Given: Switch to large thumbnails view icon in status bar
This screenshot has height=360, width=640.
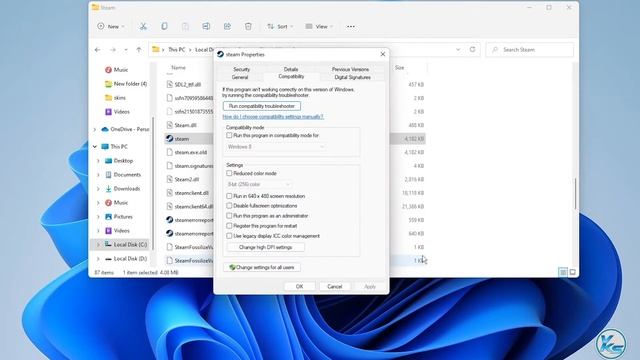Looking at the screenshot, I should (x=573, y=272).
